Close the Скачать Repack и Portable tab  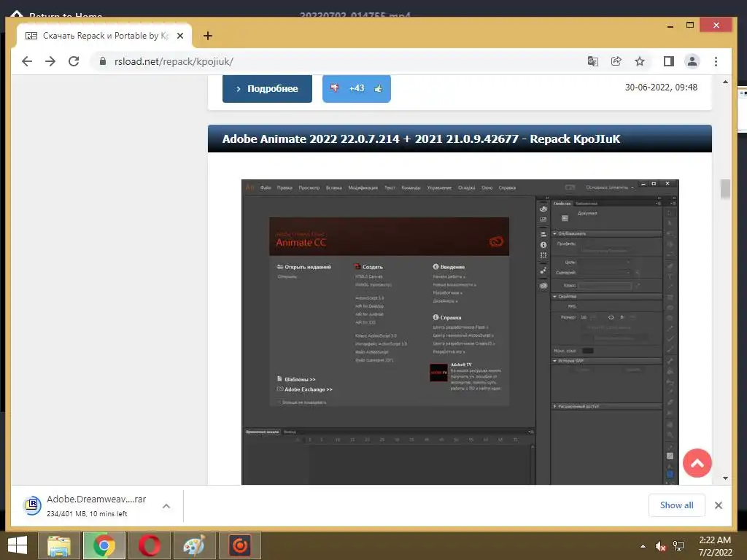click(x=180, y=36)
